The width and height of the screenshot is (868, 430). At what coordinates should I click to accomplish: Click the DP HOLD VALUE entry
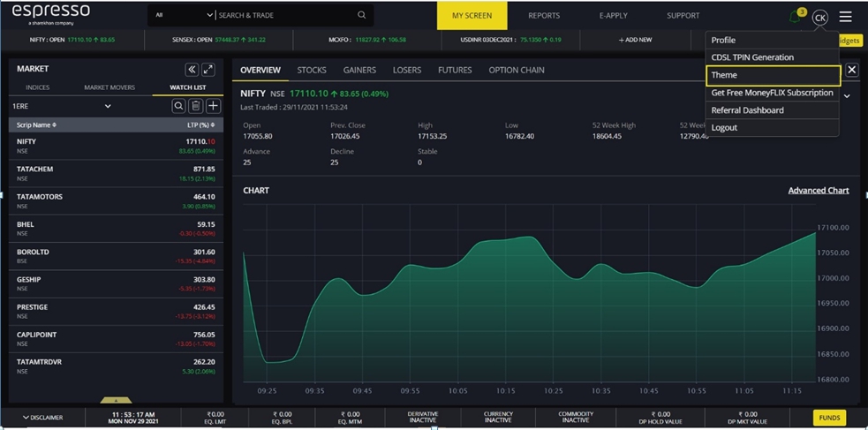pos(660,418)
